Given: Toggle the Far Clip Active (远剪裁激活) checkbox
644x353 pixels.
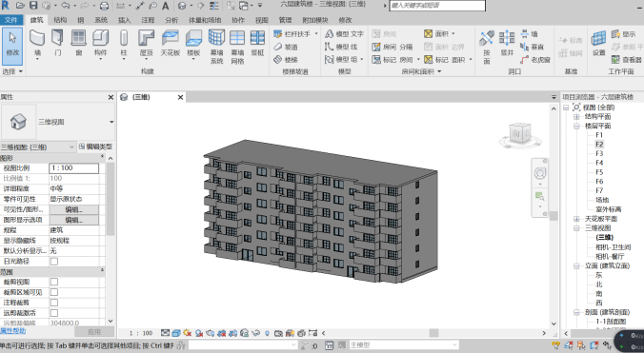Looking at the screenshot, I should 54,313.
